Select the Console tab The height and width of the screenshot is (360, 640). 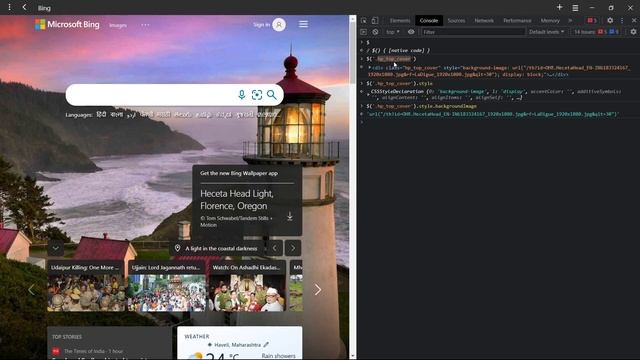point(429,20)
